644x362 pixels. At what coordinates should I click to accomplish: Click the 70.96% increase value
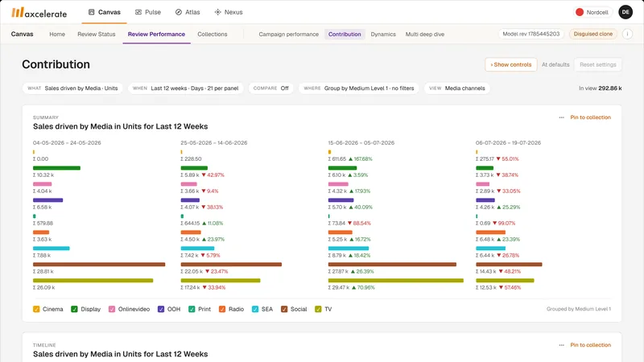(363, 288)
